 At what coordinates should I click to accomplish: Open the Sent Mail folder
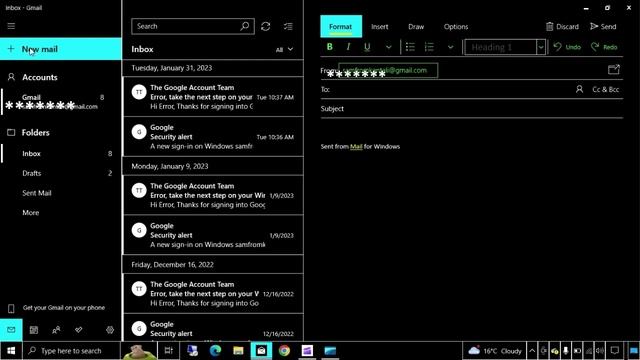point(61,193)
